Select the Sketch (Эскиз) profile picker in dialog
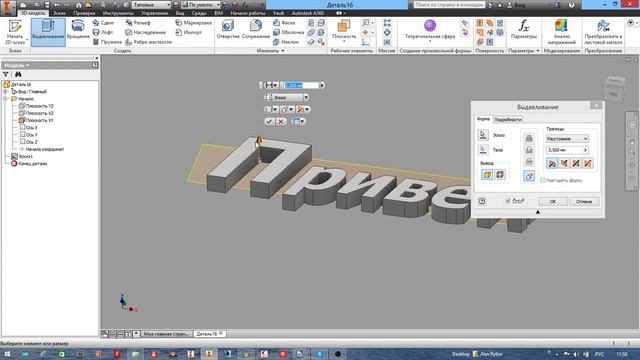This screenshot has width=640, height=360. [x=483, y=135]
